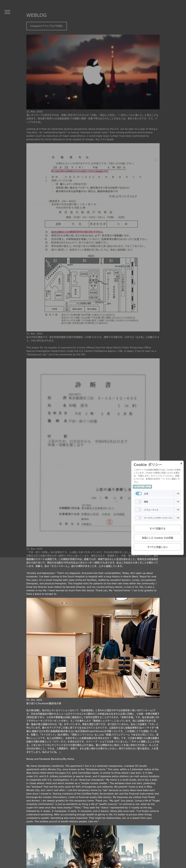Open the hamburger menu

coord(7,12)
